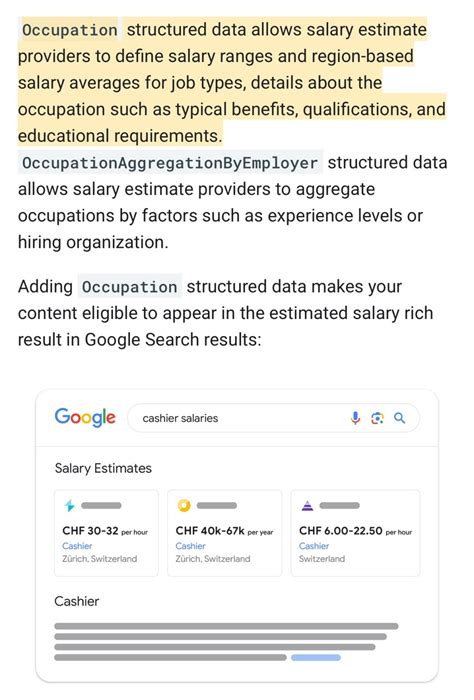Click the Google Lens camera icon
Screen dimensions: 474x700
[x=378, y=418]
